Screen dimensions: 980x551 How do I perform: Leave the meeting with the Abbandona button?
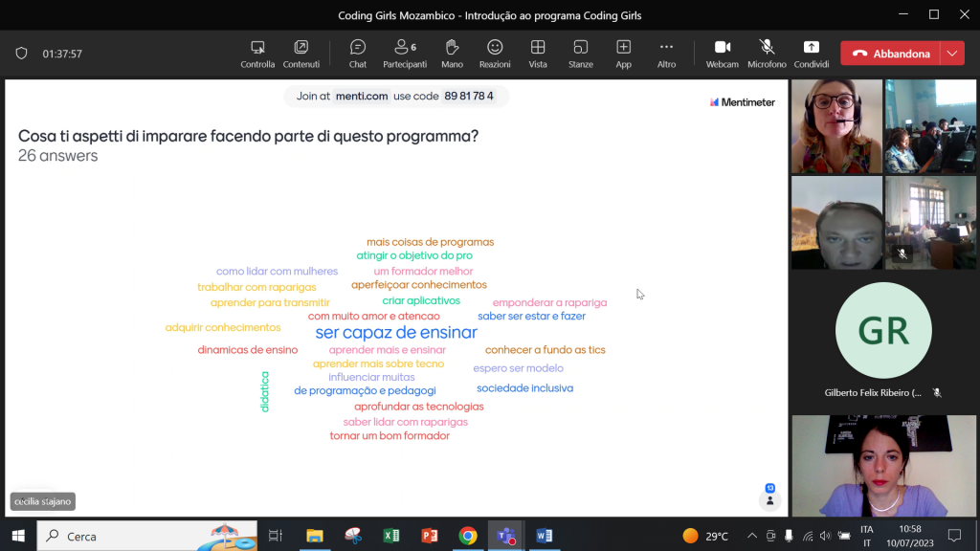[890, 54]
